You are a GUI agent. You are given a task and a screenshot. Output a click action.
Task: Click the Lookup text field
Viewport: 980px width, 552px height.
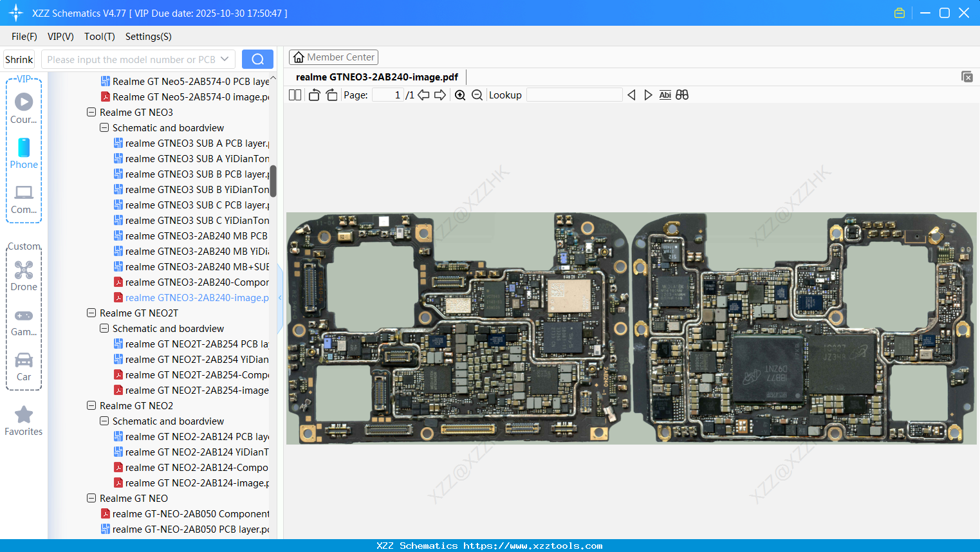(x=574, y=95)
